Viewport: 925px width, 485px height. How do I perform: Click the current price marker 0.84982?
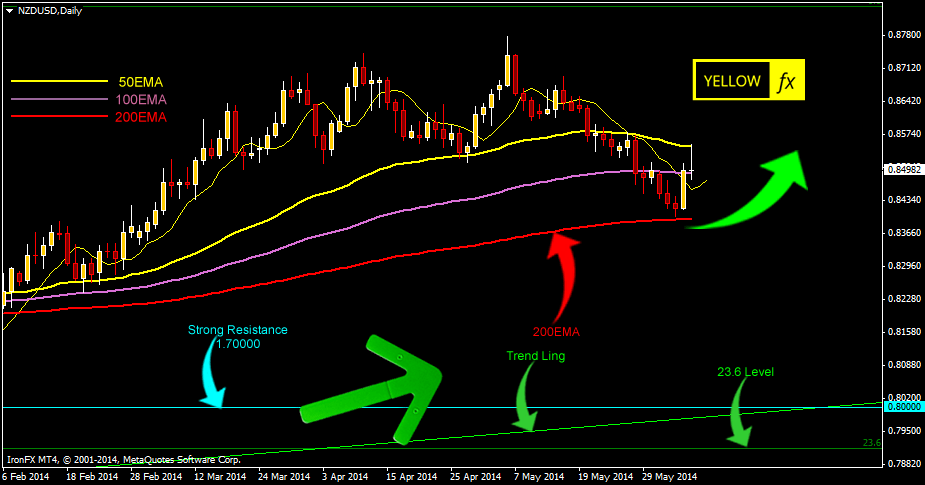tap(902, 170)
